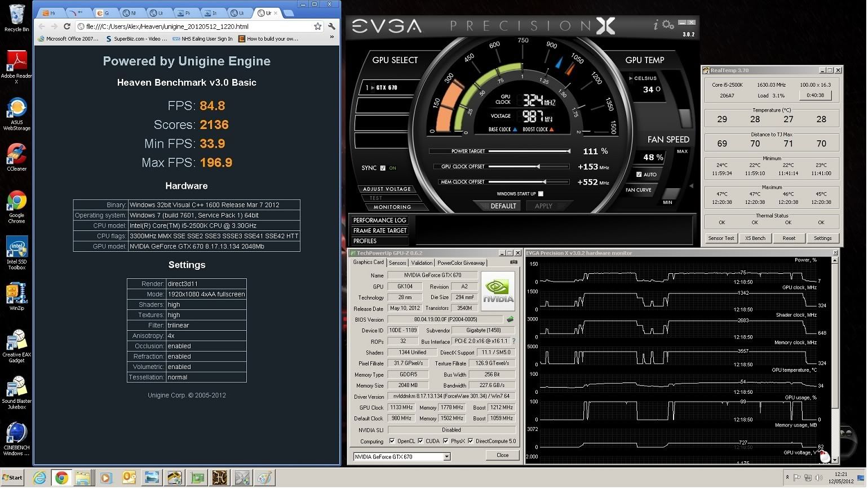Enable the Windows Start Up checkbox
Viewport: 868px width, 489px height.
click(x=541, y=194)
